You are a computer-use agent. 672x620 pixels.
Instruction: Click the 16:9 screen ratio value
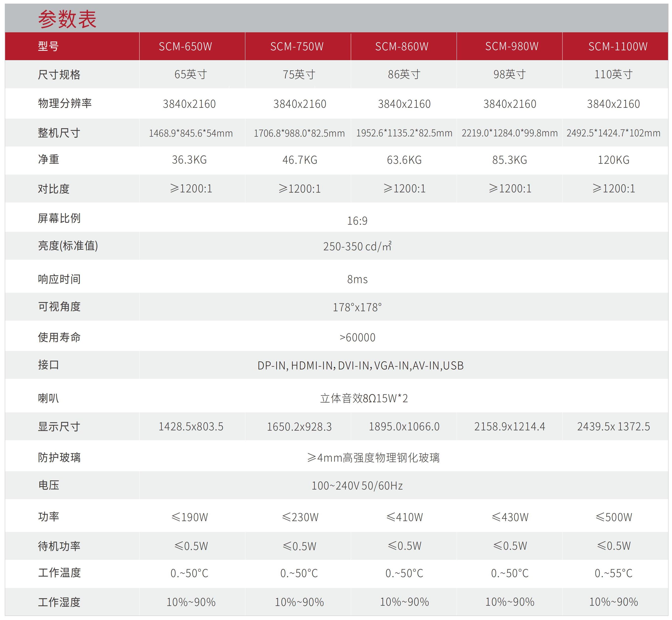pyautogui.click(x=357, y=221)
